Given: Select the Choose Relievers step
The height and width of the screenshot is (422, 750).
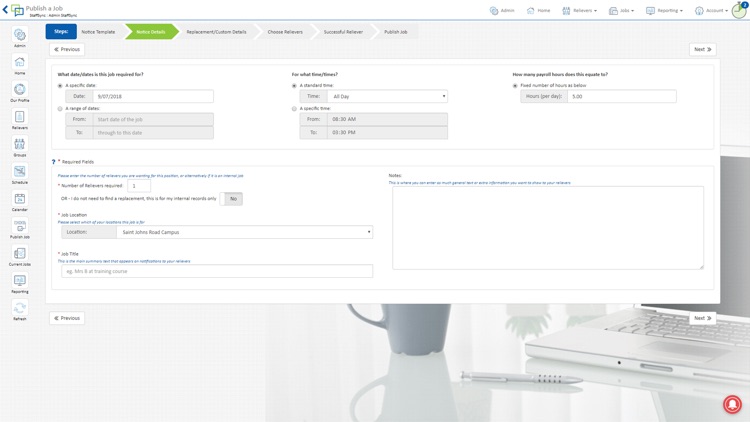Looking at the screenshot, I should (x=285, y=32).
